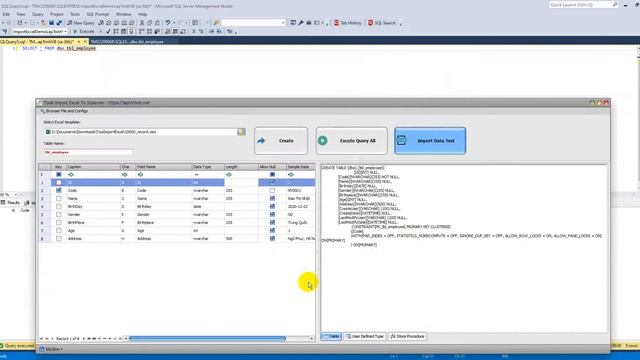Screen dimensions: 640x360
Task: Click the Field Name column header
Action: [x=163, y=167]
